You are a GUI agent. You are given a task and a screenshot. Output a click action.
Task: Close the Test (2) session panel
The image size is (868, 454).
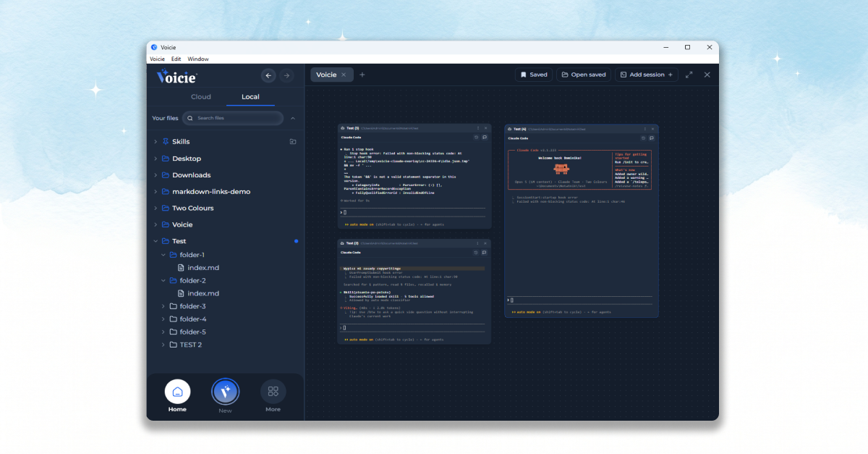pyautogui.click(x=485, y=243)
